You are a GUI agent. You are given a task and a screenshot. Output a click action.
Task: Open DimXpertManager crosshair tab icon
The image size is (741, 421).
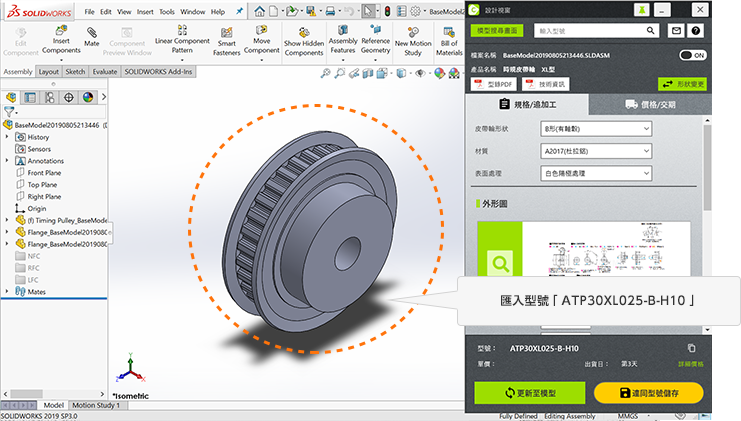point(69,97)
